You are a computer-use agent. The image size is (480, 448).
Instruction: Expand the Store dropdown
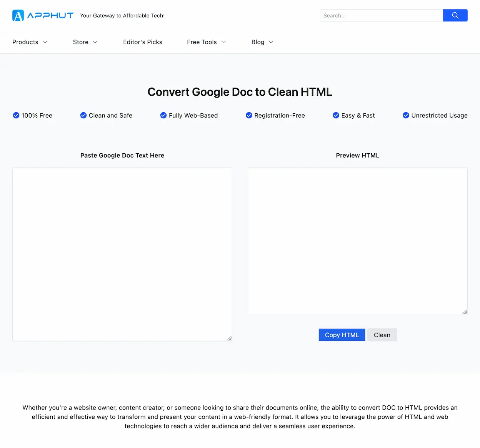[85, 42]
